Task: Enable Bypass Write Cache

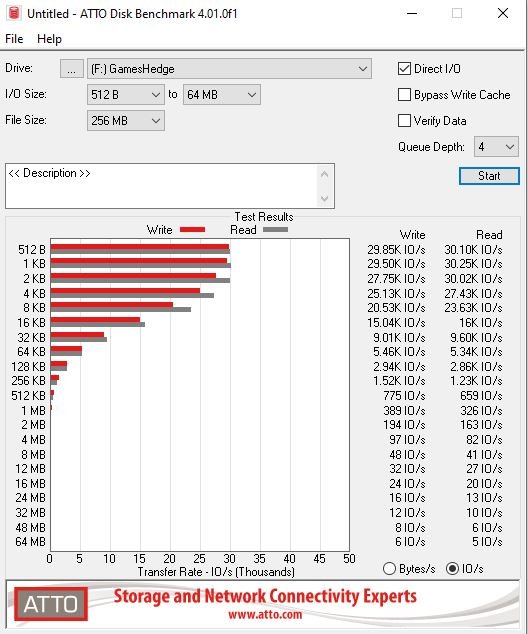Action: coord(404,95)
